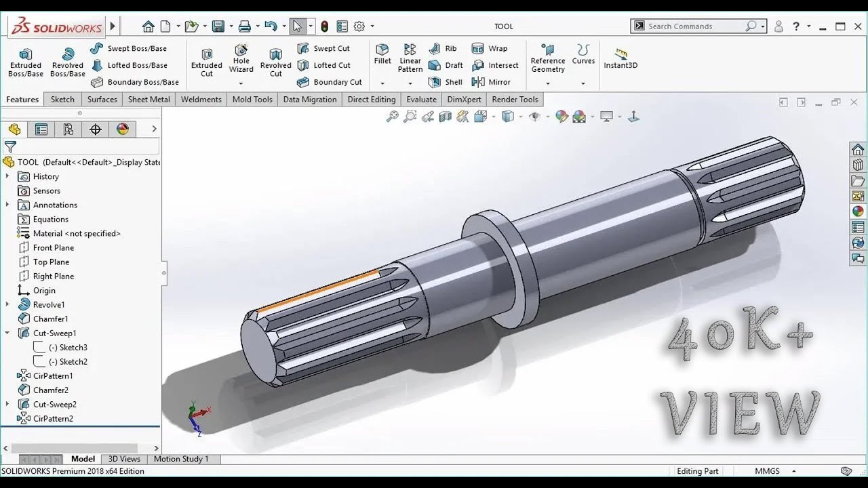Image resolution: width=868 pixels, height=488 pixels.
Task: Open the MMGS unit system menu
Action: [x=775, y=471]
